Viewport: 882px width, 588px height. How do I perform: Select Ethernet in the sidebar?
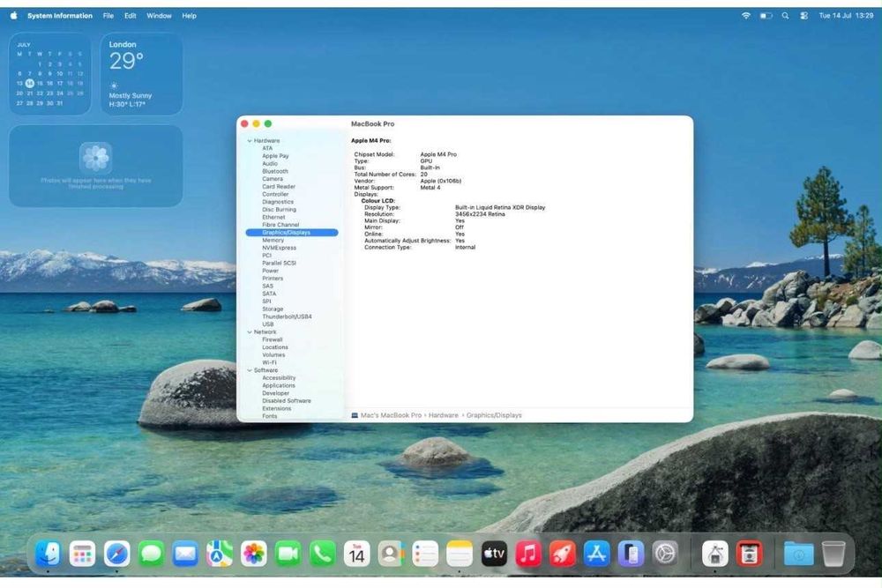[x=273, y=217]
